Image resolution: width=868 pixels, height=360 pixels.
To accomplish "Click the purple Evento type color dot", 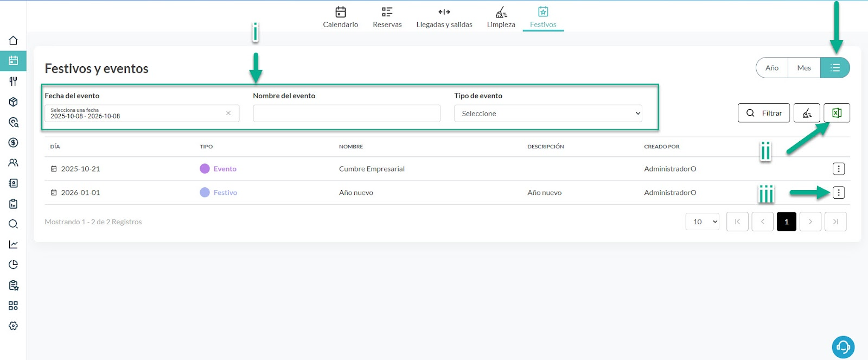I will click(x=205, y=169).
